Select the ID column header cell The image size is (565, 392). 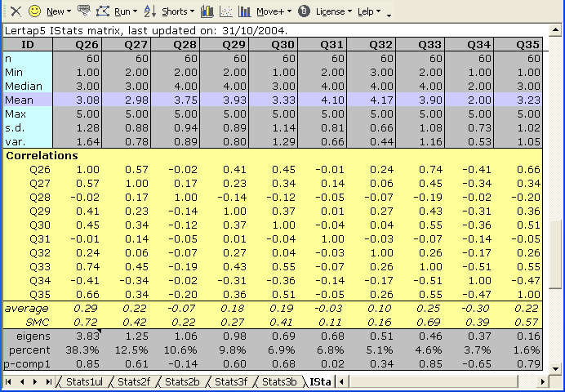point(28,44)
